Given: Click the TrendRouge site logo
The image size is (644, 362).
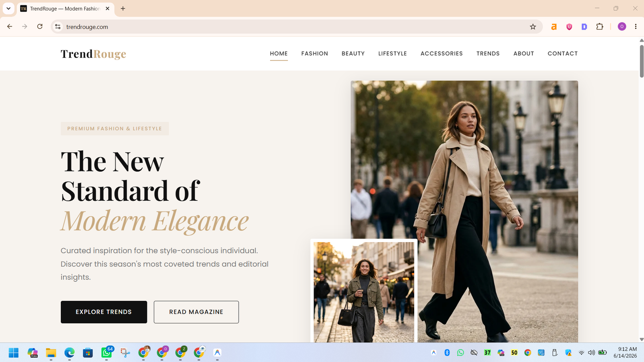Looking at the screenshot, I should coord(93,53).
